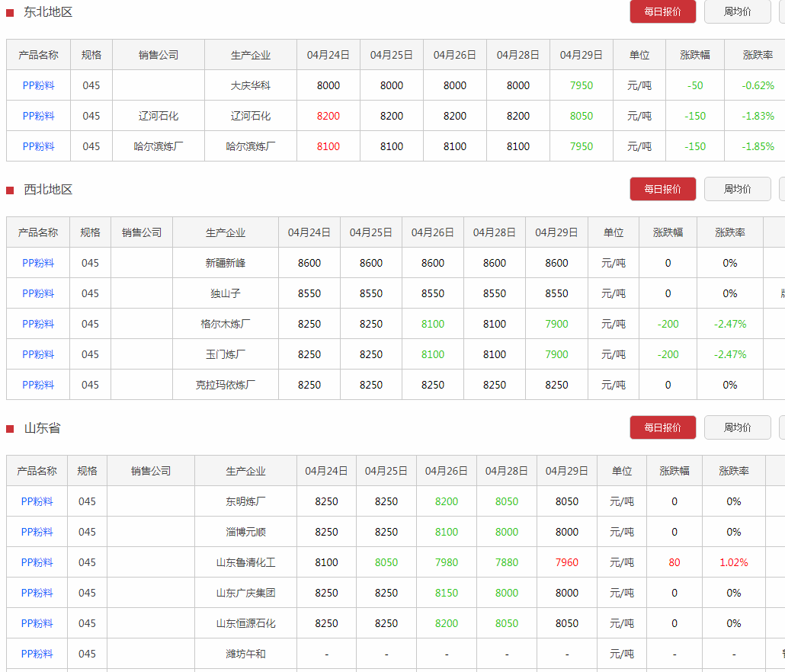Viewport: 785px width, 672px height.
Task: Click 7880 price for 山东鲁清化工
Action: (507, 563)
